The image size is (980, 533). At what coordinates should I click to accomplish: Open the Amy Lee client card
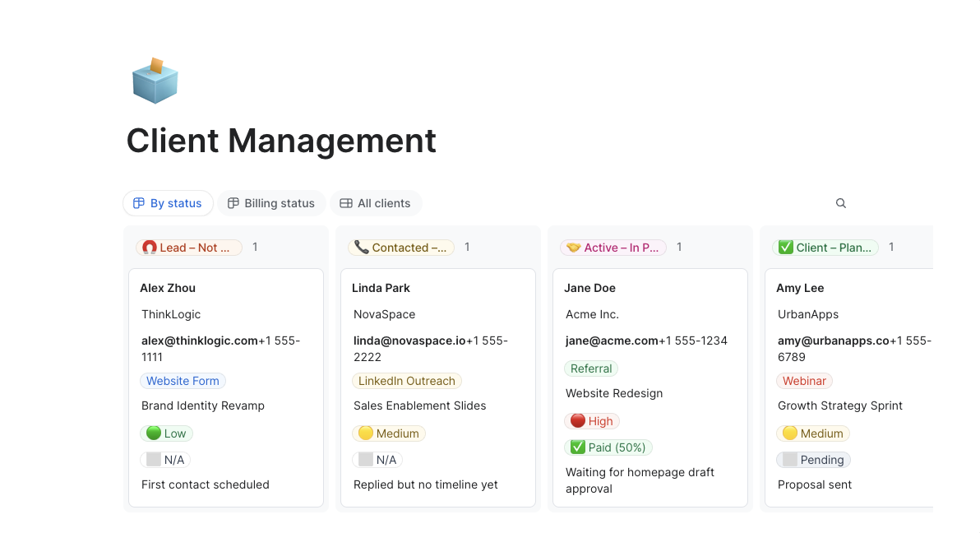(x=800, y=288)
